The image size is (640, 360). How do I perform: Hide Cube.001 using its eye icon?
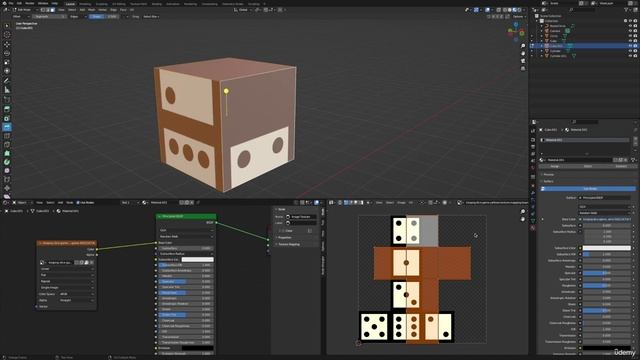coord(630,46)
